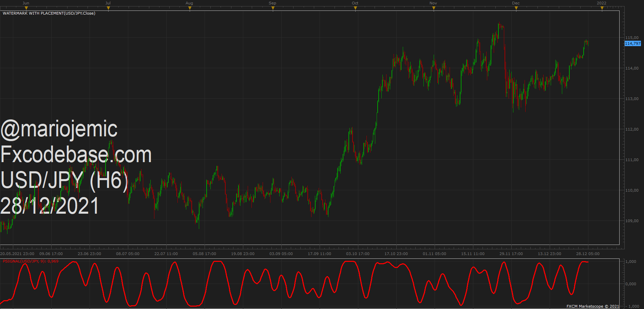This screenshot has width=644, height=309.
Task: Click the 28.12 05:00 date label
Action: [588, 254]
